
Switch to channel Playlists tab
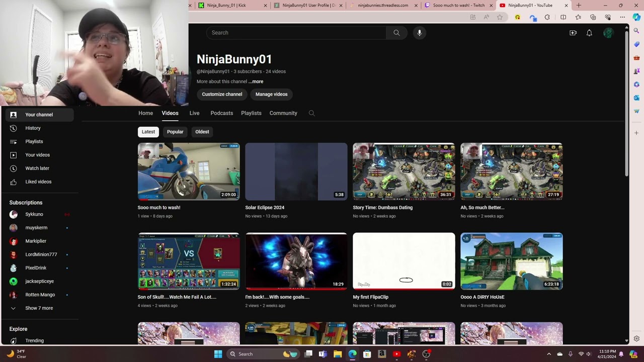coord(251,113)
